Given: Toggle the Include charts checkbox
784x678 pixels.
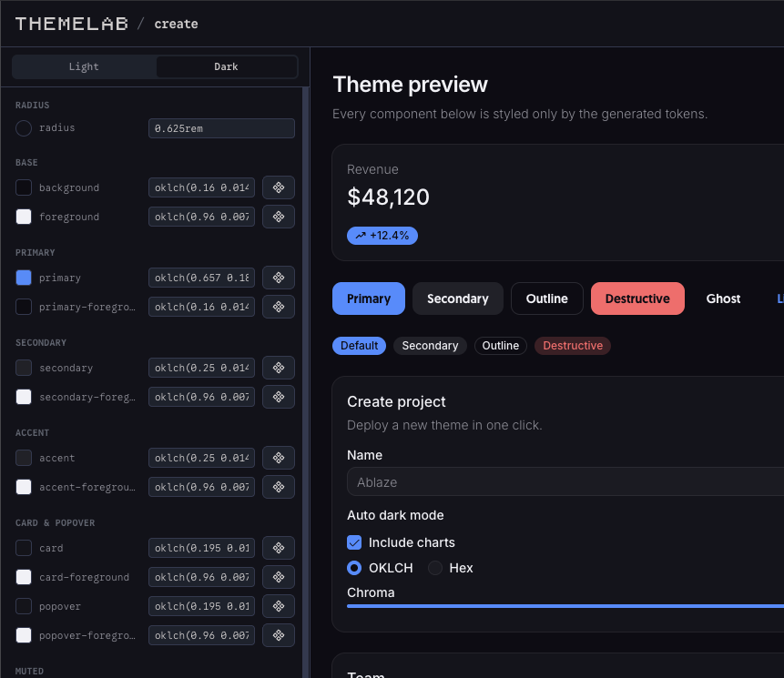Looking at the screenshot, I should point(354,542).
